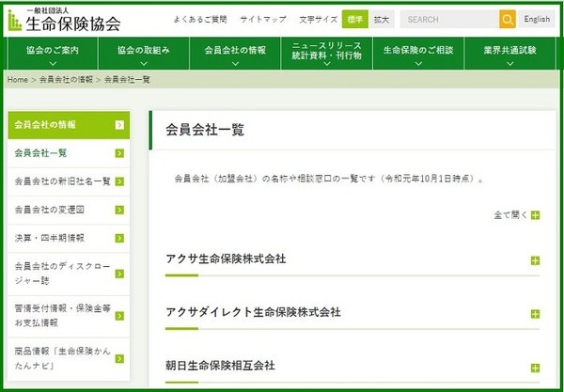
Task: Open 会員会社のディスクロージャー誌 sidebar item
Action: [x=69, y=274]
